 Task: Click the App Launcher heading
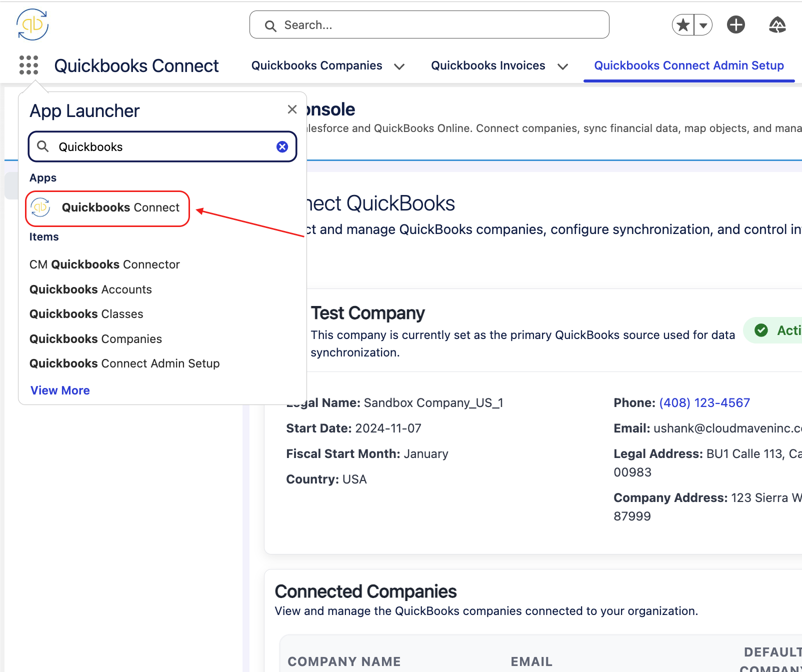click(x=84, y=110)
